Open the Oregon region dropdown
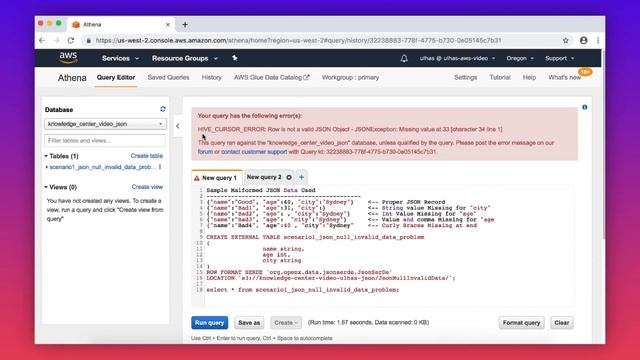640x360 pixels. [x=520, y=58]
